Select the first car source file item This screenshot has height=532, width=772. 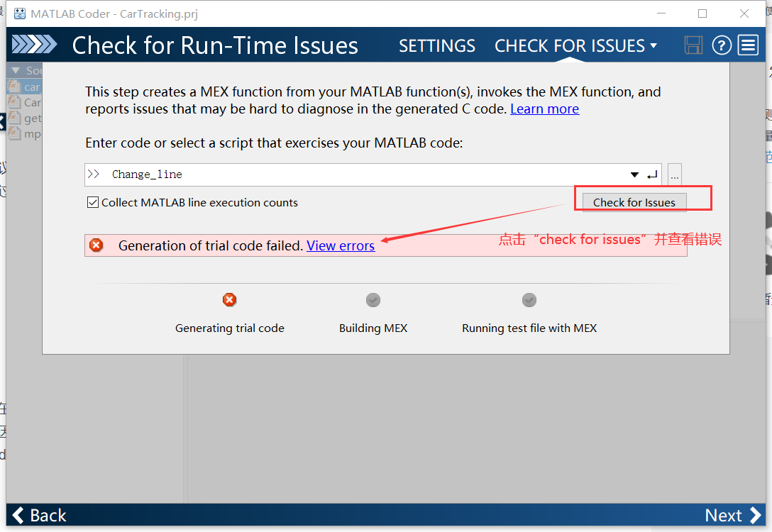coord(25,87)
